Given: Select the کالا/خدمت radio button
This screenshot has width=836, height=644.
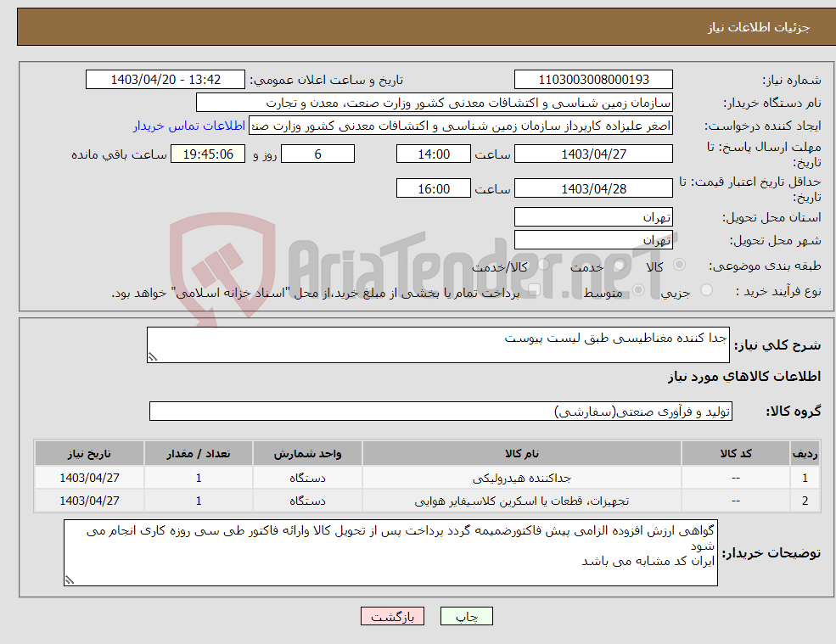Looking at the screenshot, I should (x=543, y=265).
